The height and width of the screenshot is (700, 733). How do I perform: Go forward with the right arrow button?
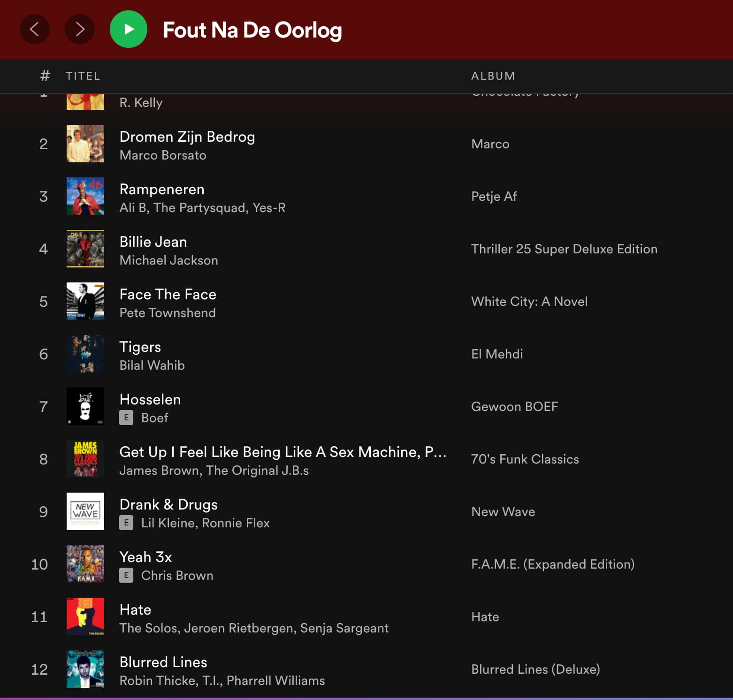(80, 29)
